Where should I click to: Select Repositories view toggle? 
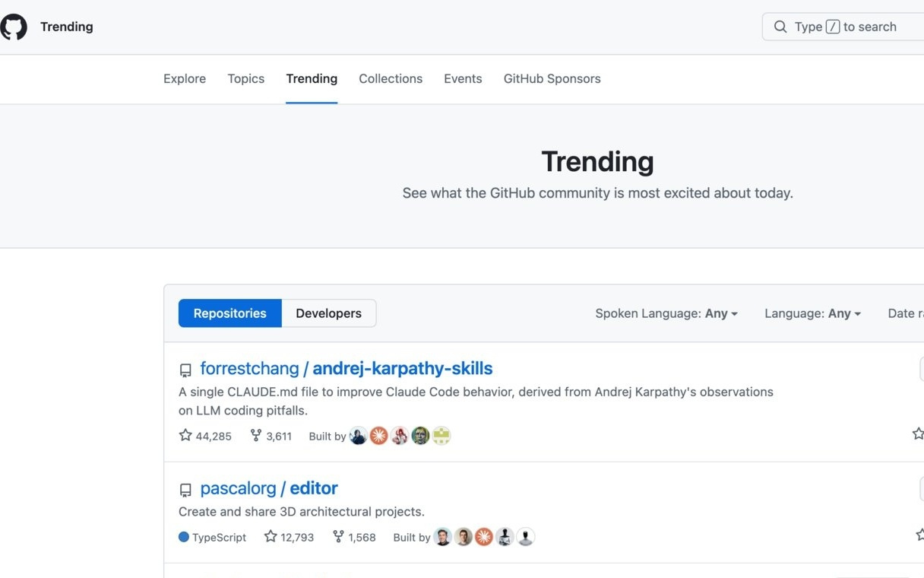229,313
